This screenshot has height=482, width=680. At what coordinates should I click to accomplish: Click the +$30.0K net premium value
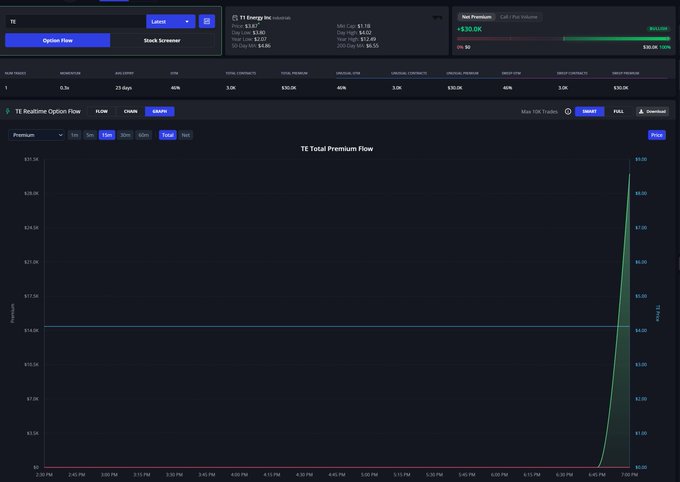coord(469,29)
